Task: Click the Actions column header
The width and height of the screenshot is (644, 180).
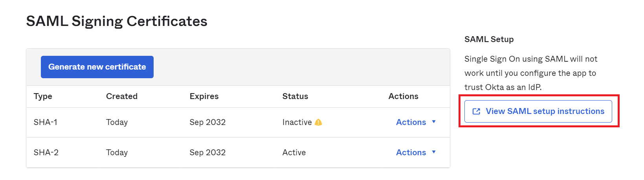Action: (403, 96)
